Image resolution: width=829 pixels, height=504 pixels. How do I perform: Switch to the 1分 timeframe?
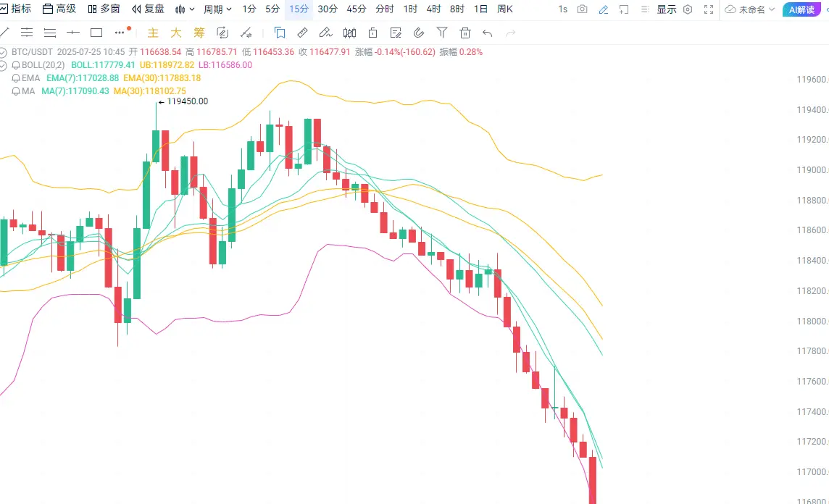[x=249, y=9]
